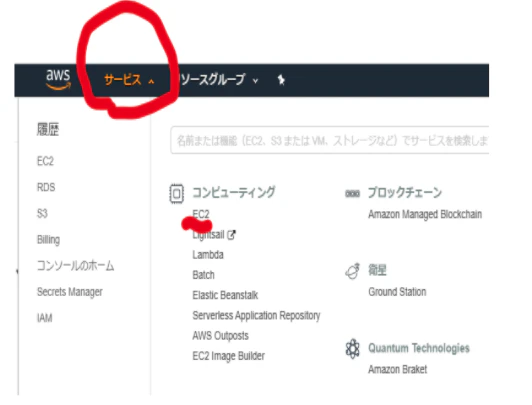This screenshot has width=532, height=405.
Task: Click the 履歴 history heading
Action: (x=48, y=129)
